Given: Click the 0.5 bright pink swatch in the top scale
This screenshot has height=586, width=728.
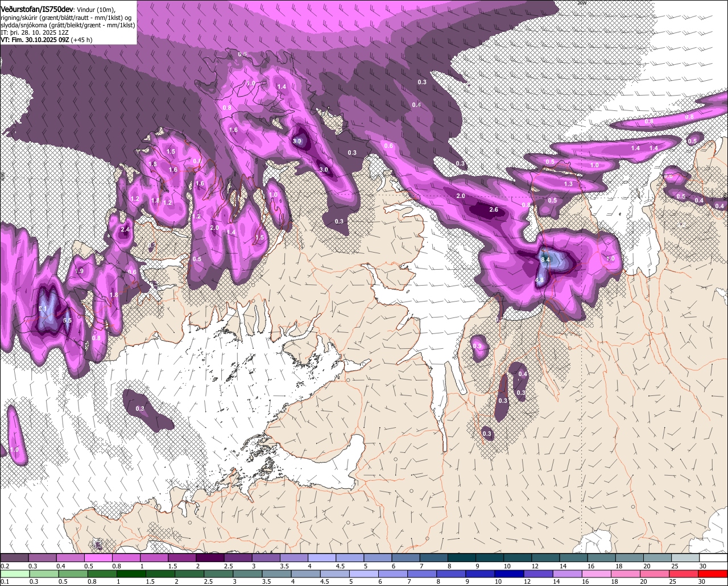Looking at the screenshot, I should pos(98,558).
